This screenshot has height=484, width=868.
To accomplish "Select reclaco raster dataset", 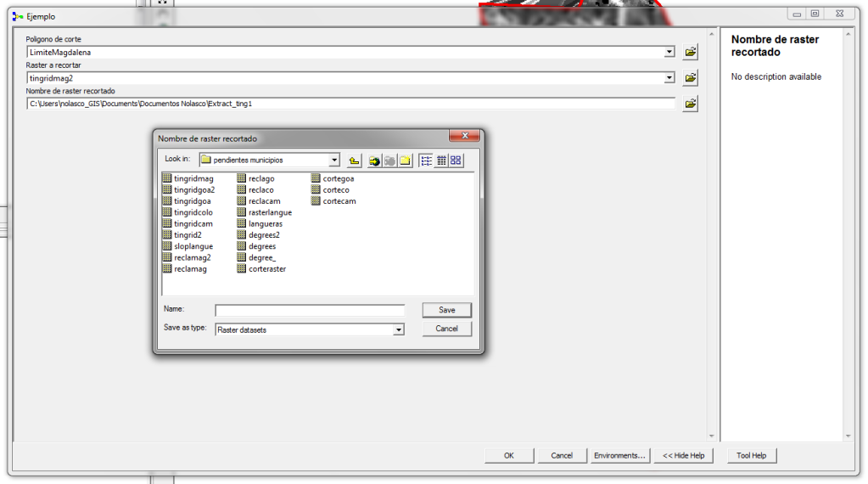I will [255, 190].
